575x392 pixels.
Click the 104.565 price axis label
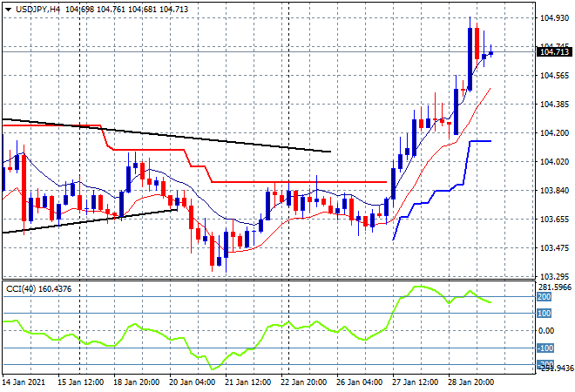click(x=554, y=76)
